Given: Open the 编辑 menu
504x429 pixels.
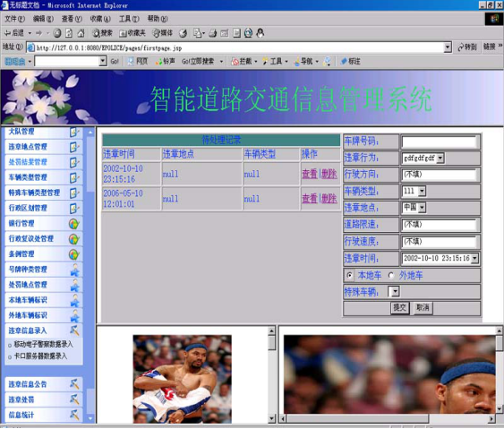Looking at the screenshot, I should click(x=43, y=19).
